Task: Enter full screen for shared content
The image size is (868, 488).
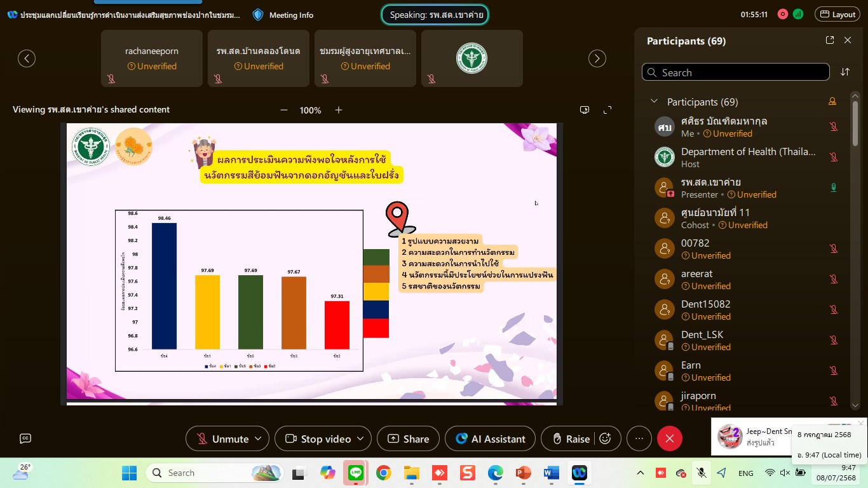Action: (607, 110)
